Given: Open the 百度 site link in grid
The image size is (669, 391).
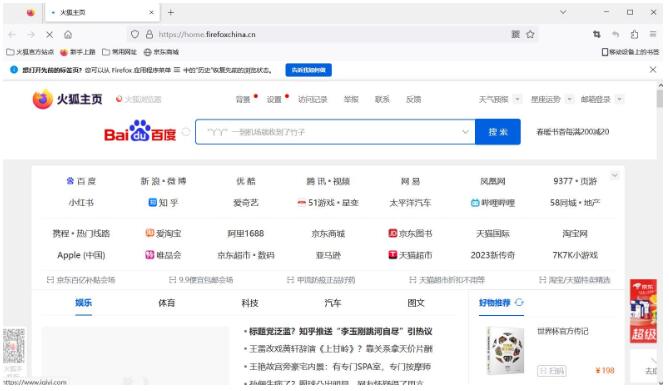Looking at the screenshot, I should pyautogui.click(x=81, y=181).
